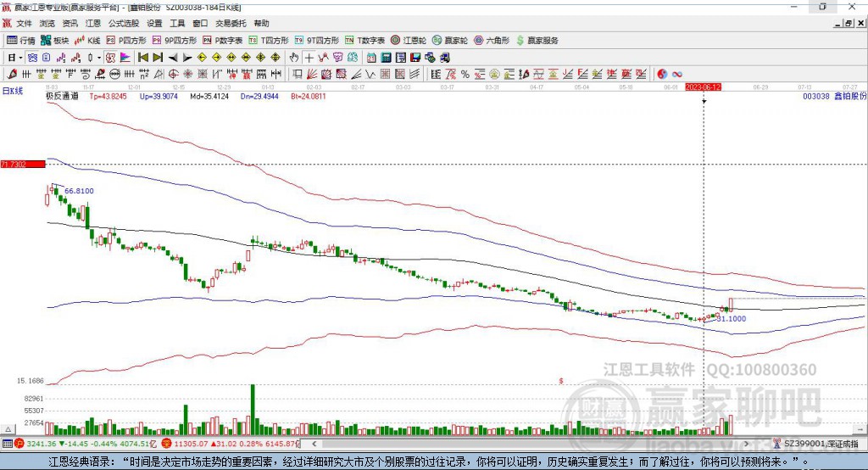
Task: Open the 江恩轮 Gann wheel
Action: (x=409, y=41)
